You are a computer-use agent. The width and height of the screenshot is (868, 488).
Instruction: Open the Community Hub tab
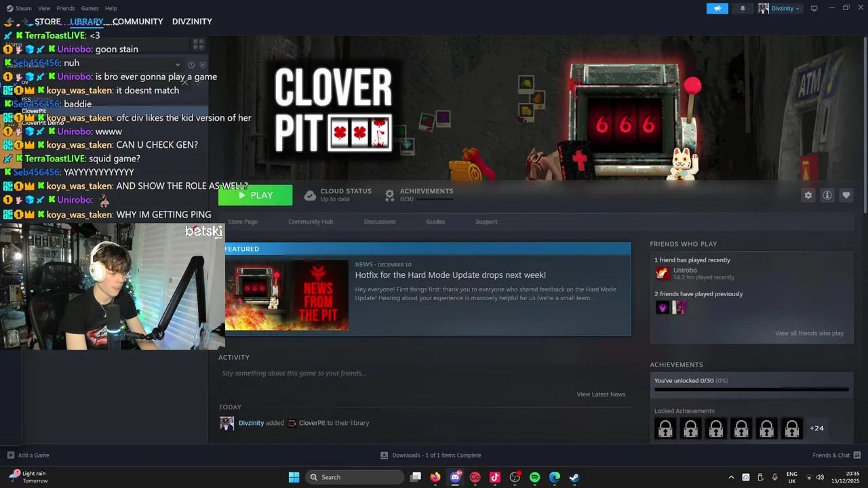coord(311,222)
